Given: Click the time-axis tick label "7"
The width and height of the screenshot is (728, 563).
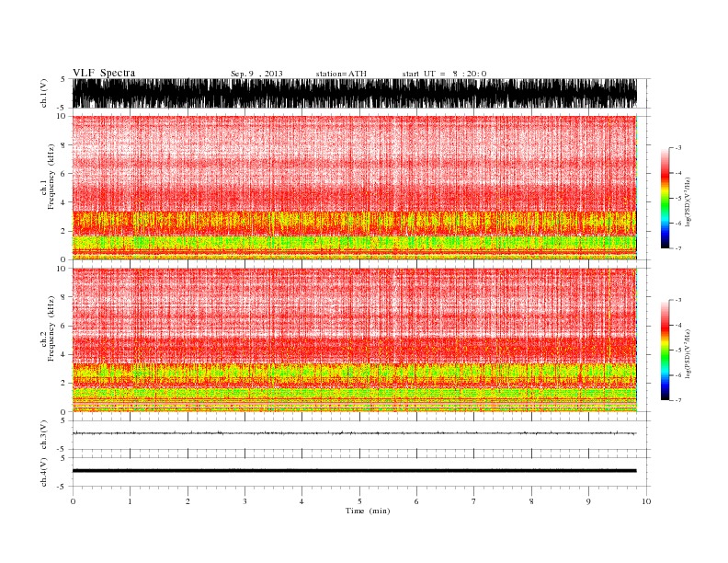Looking at the screenshot, I should [474, 501].
